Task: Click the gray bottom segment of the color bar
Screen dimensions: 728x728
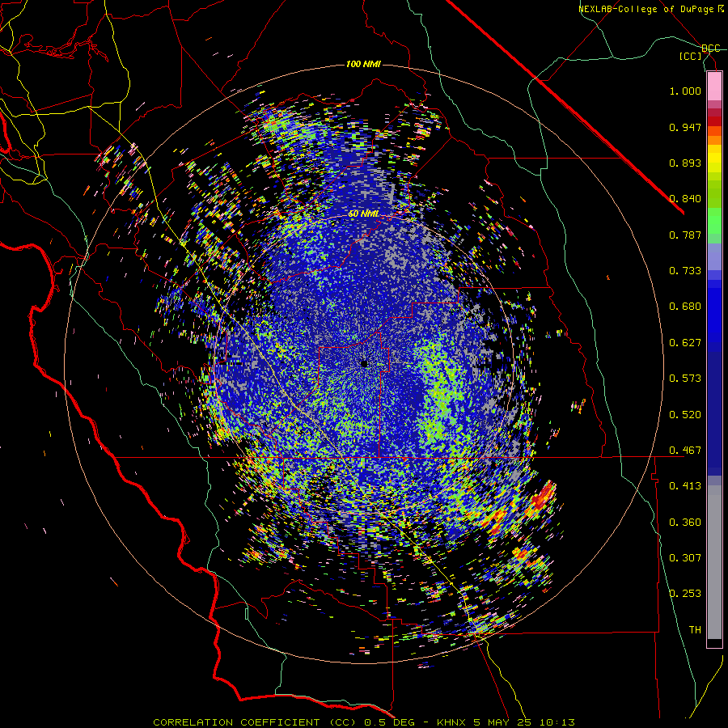Action: (714, 562)
